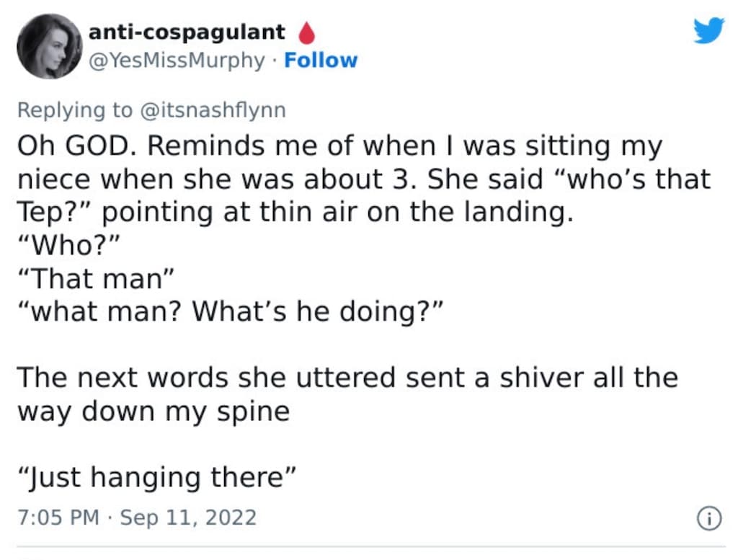Click the "The next words she uttered" line

pyautogui.click(x=347, y=378)
